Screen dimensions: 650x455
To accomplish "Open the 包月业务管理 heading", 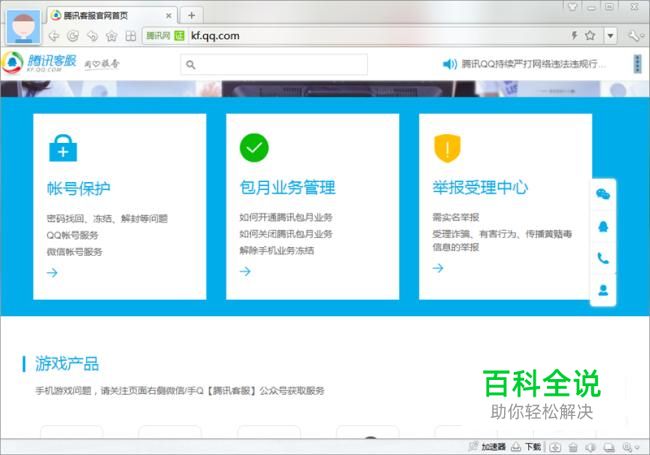I will (287, 187).
